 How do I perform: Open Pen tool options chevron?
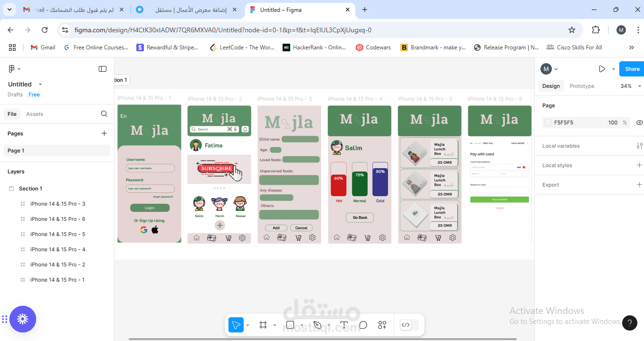(x=329, y=325)
